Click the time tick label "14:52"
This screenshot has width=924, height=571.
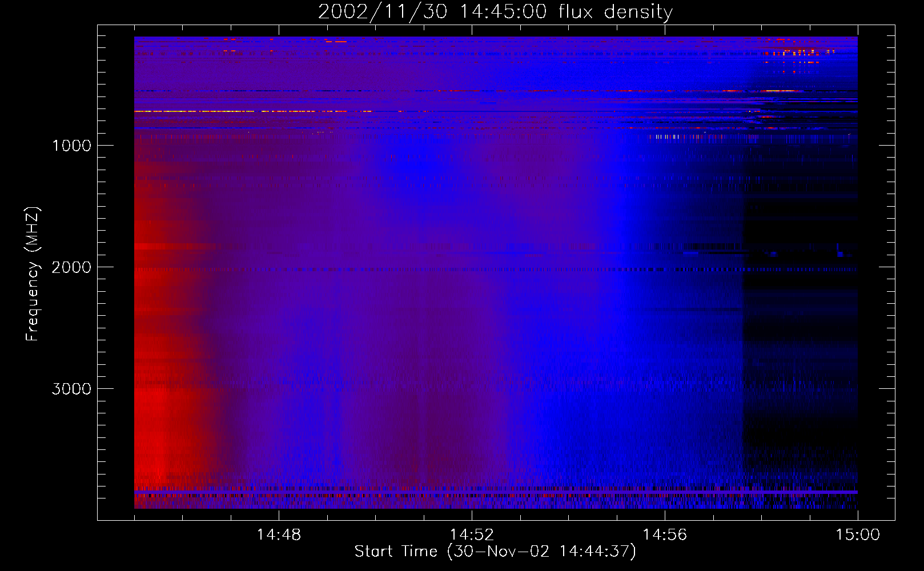point(472,534)
